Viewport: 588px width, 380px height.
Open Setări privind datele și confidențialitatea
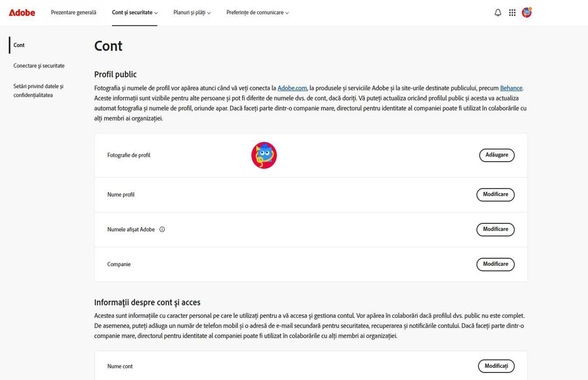38,91
